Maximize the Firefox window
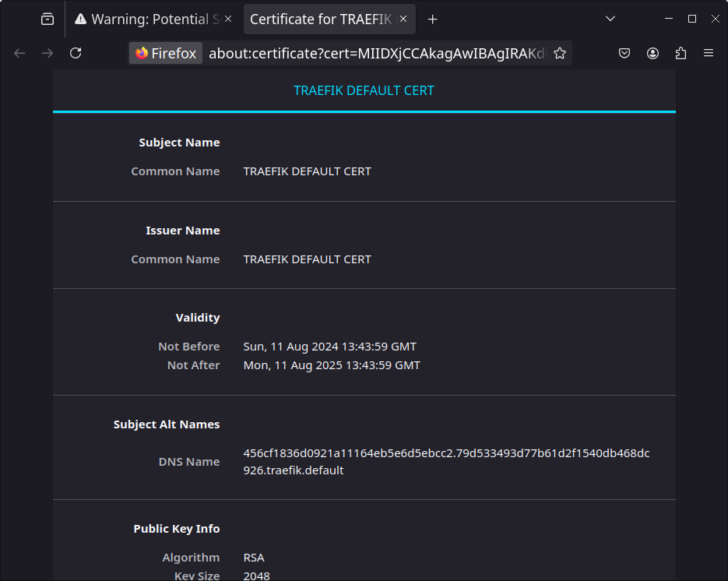 pyautogui.click(x=691, y=19)
